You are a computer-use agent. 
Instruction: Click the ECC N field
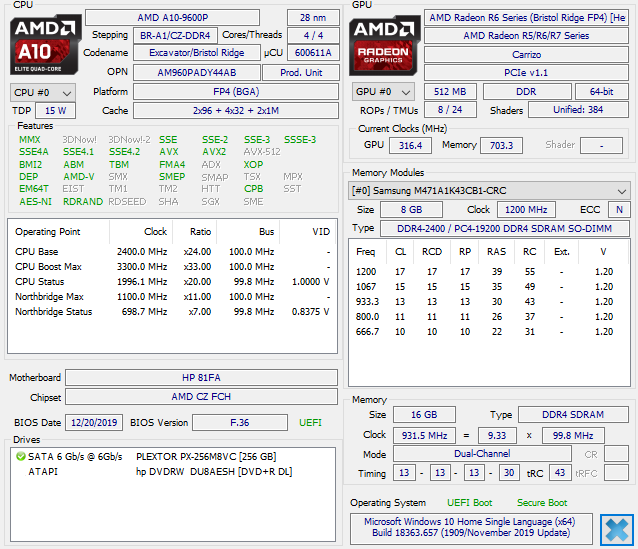pyautogui.click(x=619, y=210)
